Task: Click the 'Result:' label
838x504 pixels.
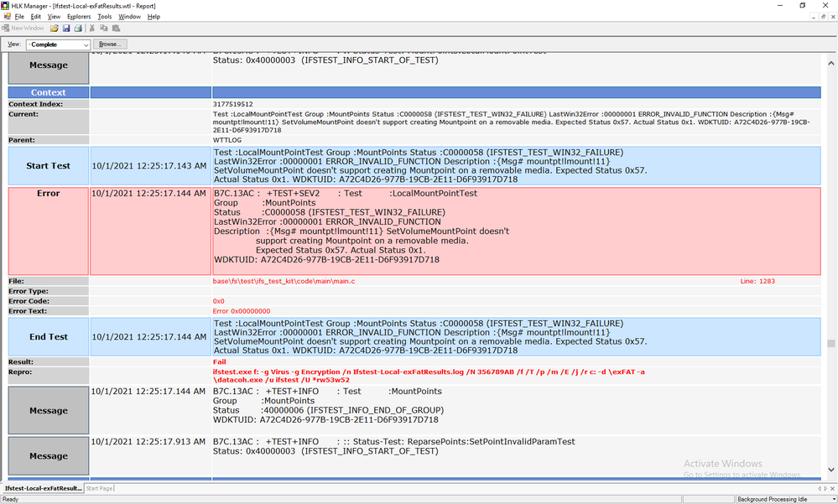Action: click(21, 361)
